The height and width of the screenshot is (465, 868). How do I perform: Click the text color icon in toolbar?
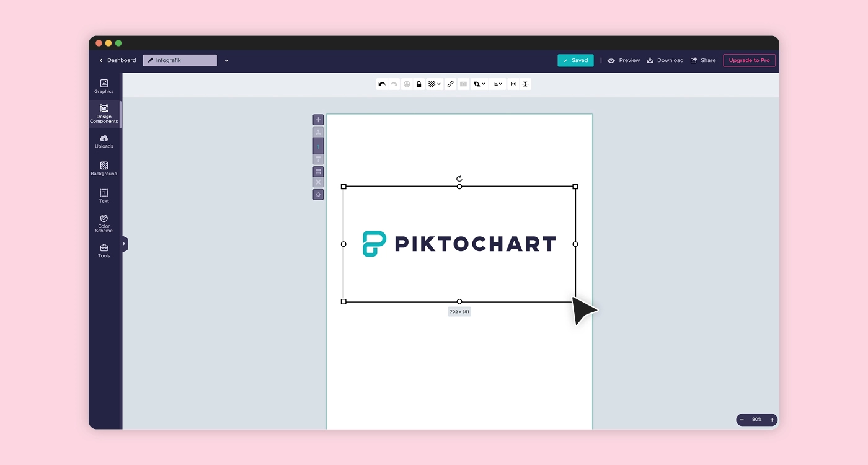tap(407, 84)
